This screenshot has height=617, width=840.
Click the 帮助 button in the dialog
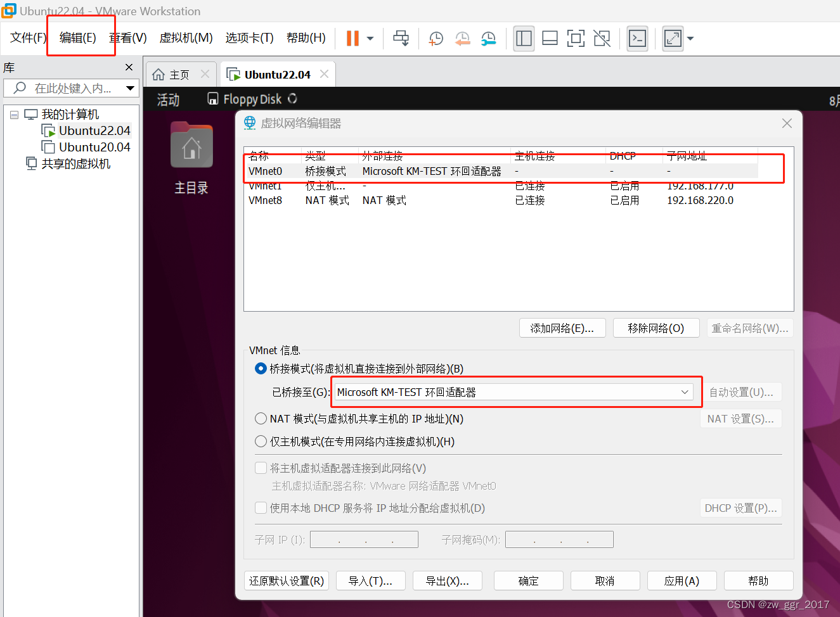759,581
